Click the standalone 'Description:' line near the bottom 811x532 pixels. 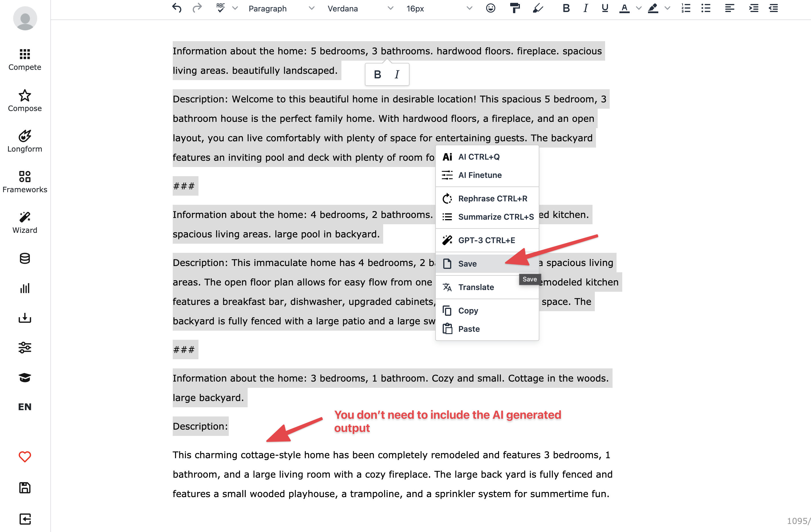(200, 426)
